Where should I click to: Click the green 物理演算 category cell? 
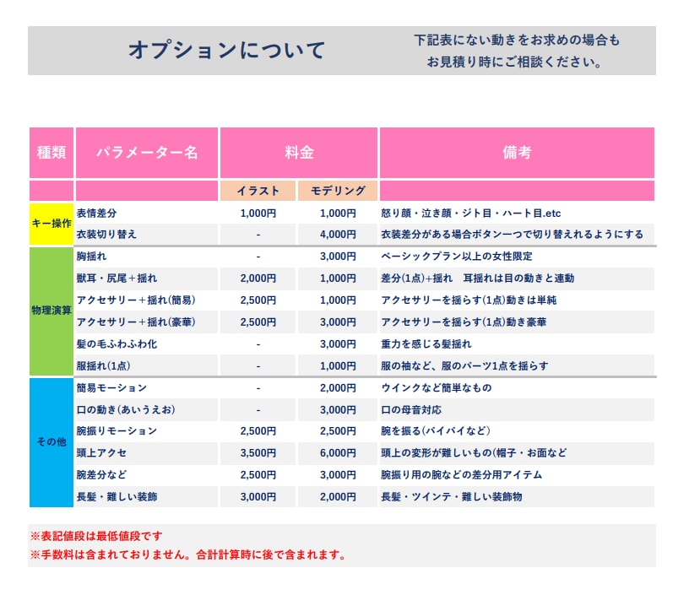(52, 311)
